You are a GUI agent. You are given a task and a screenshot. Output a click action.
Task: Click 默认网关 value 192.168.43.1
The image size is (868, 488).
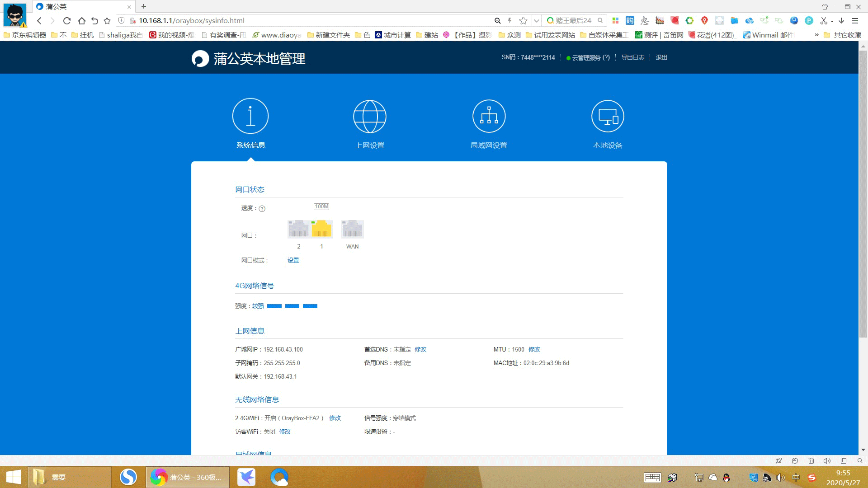(x=280, y=376)
